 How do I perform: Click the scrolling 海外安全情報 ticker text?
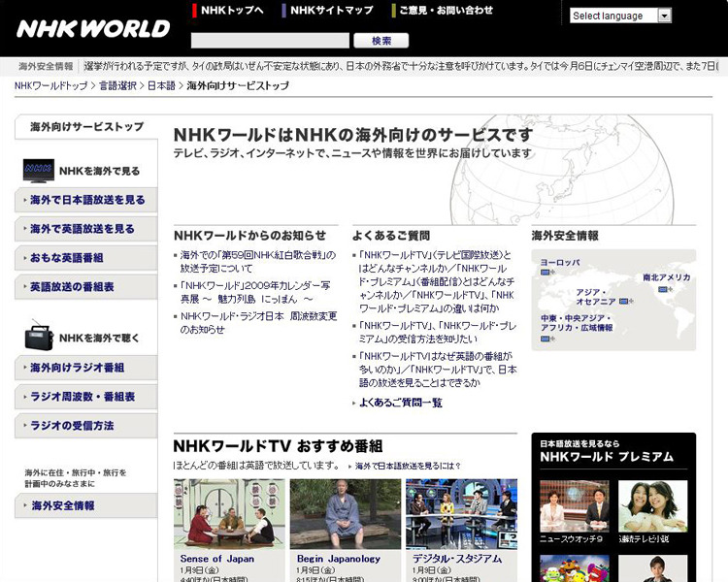pyautogui.click(x=401, y=66)
